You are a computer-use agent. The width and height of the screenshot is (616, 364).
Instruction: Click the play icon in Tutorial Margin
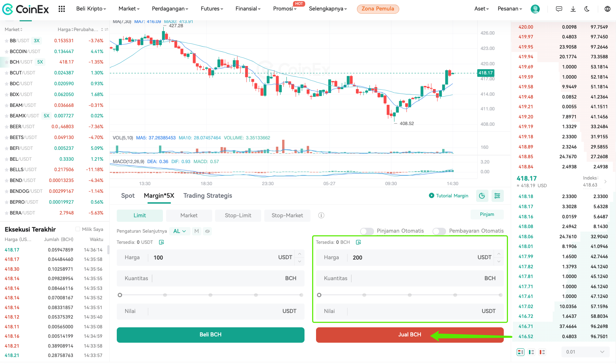tap(431, 196)
